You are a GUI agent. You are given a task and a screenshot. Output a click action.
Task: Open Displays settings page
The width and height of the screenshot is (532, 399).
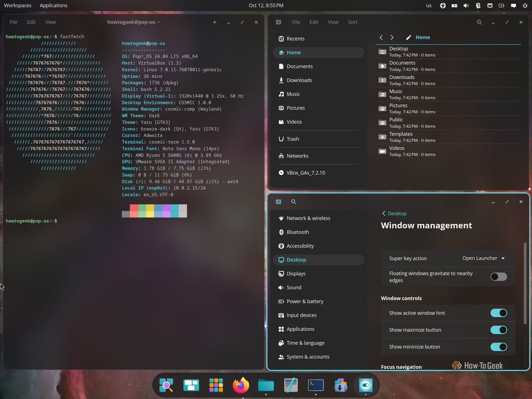(319, 273)
